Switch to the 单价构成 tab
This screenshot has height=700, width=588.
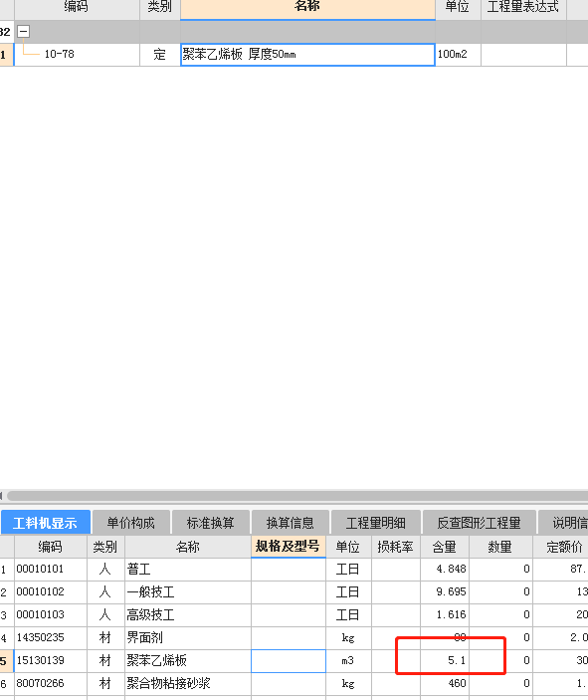pos(130,523)
